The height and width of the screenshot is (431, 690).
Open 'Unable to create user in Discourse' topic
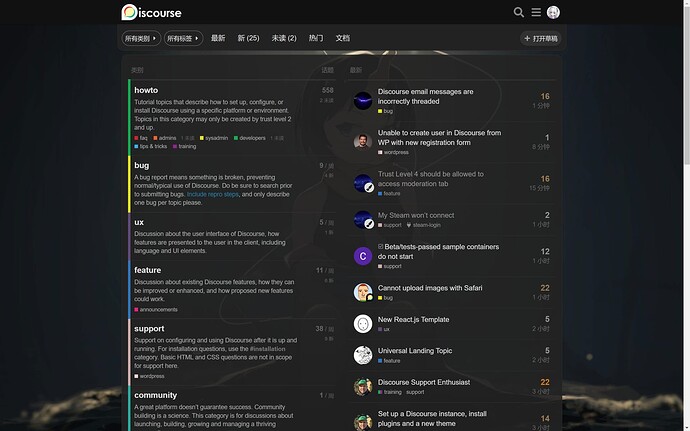(x=439, y=138)
